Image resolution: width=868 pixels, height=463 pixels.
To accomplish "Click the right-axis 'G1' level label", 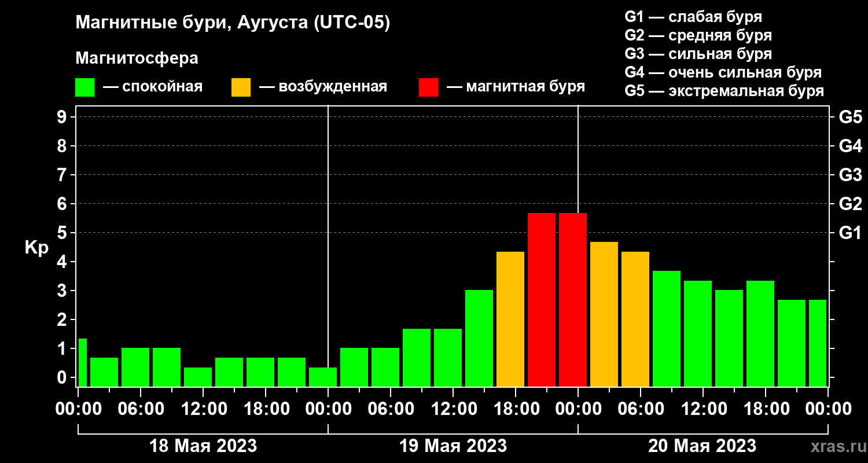I will click(x=850, y=233).
